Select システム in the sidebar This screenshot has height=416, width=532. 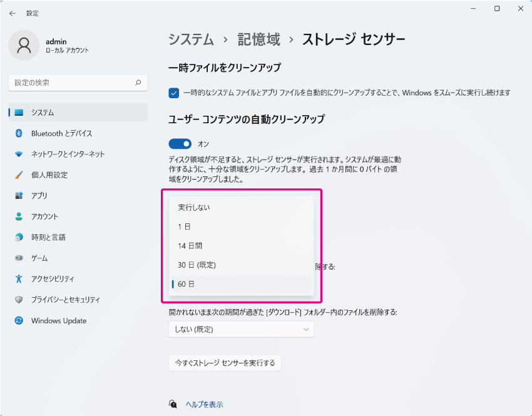78,112
